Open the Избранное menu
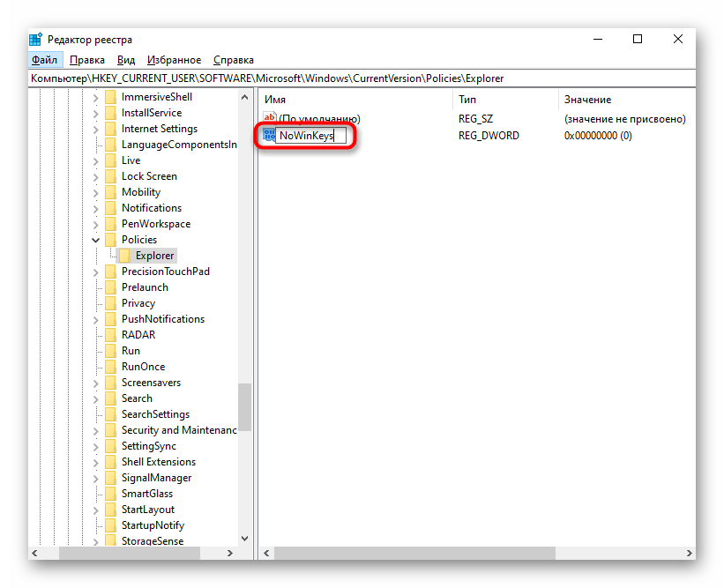 175,60
